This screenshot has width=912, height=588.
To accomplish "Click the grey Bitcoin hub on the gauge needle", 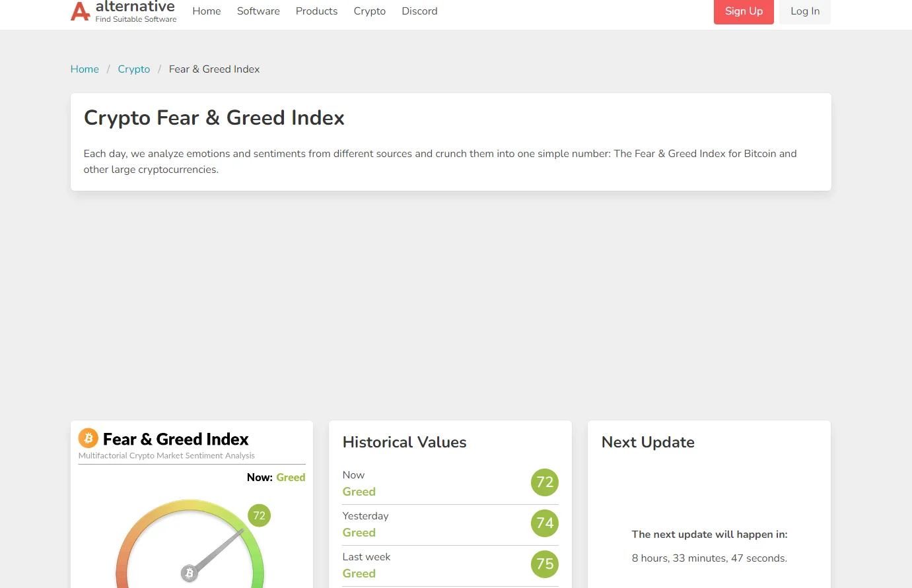I will 190,573.
